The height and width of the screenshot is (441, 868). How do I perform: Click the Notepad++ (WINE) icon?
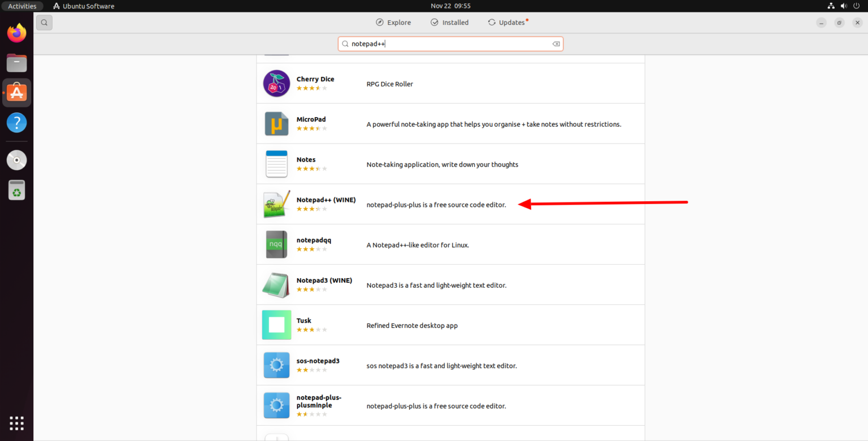pos(276,204)
